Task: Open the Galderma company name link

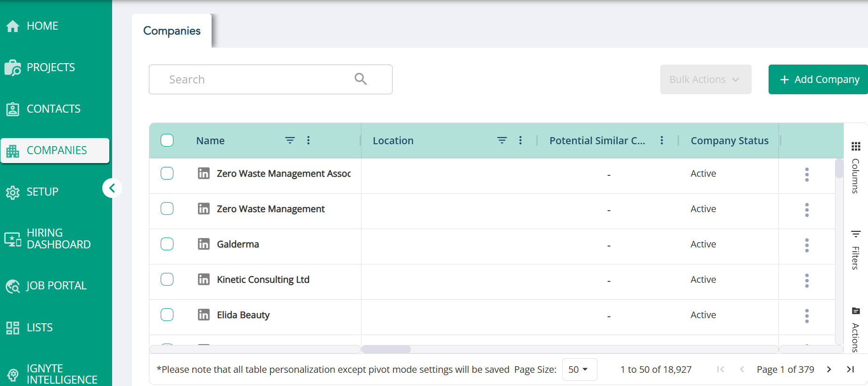Action: (x=238, y=244)
